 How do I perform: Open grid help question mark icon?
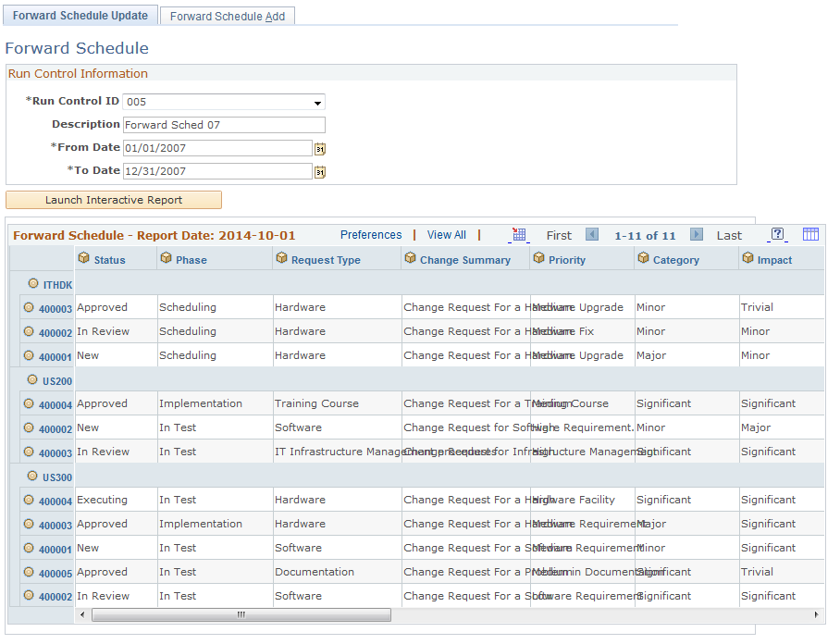coord(778,234)
